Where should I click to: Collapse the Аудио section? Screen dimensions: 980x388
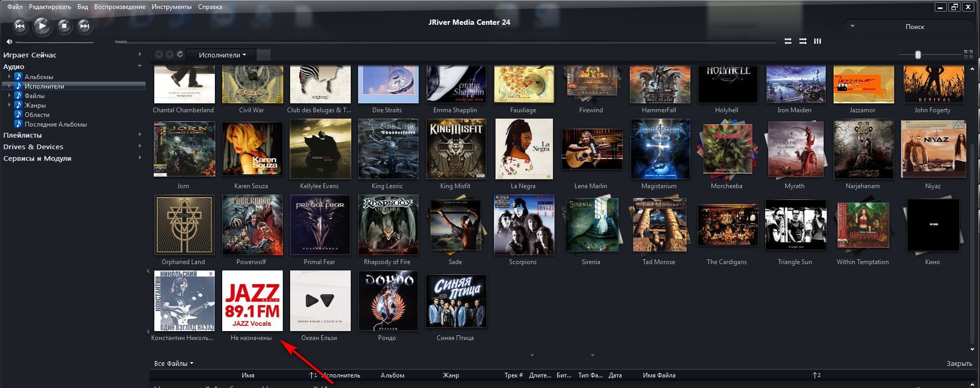[x=140, y=66]
